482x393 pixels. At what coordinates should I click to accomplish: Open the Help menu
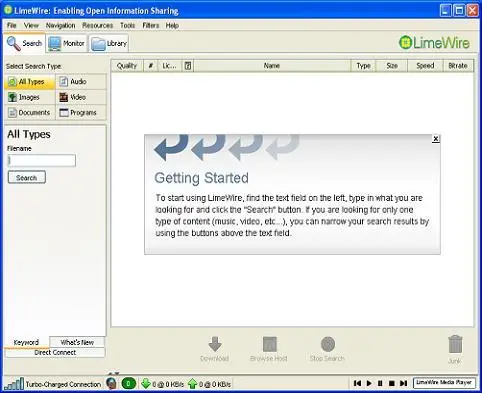(x=172, y=25)
